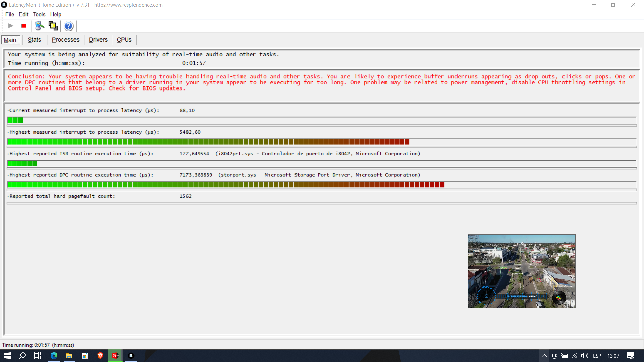Open the options icon with computer and pen
This screenshot has height=362, width=644.
(x=40, y=26)
